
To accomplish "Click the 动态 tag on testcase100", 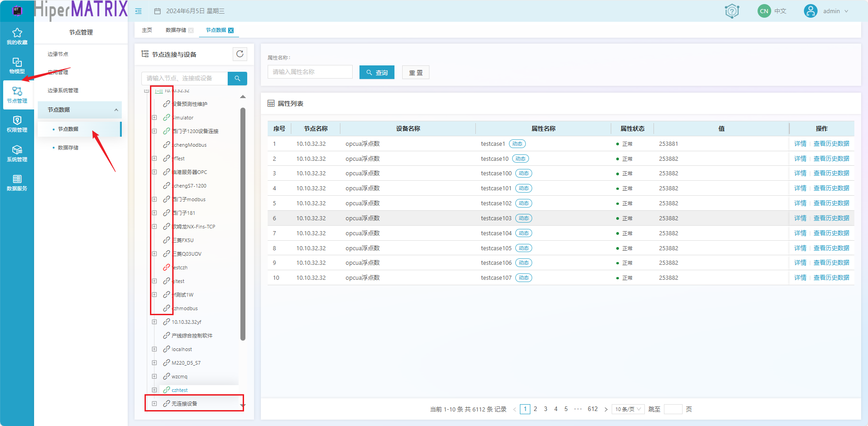I will pos(524,173).
